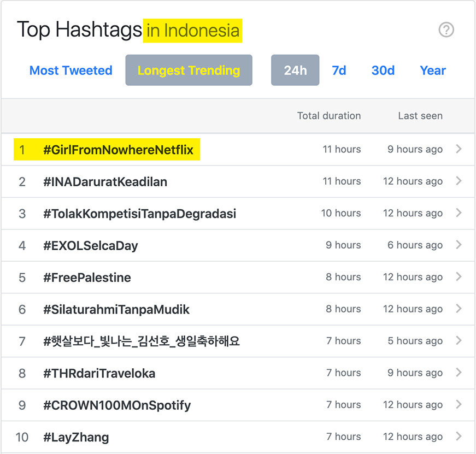Open the Korean-language hashtag ranked seventh
This screenshot has height=454, width=476.
[x=142, y=341]
